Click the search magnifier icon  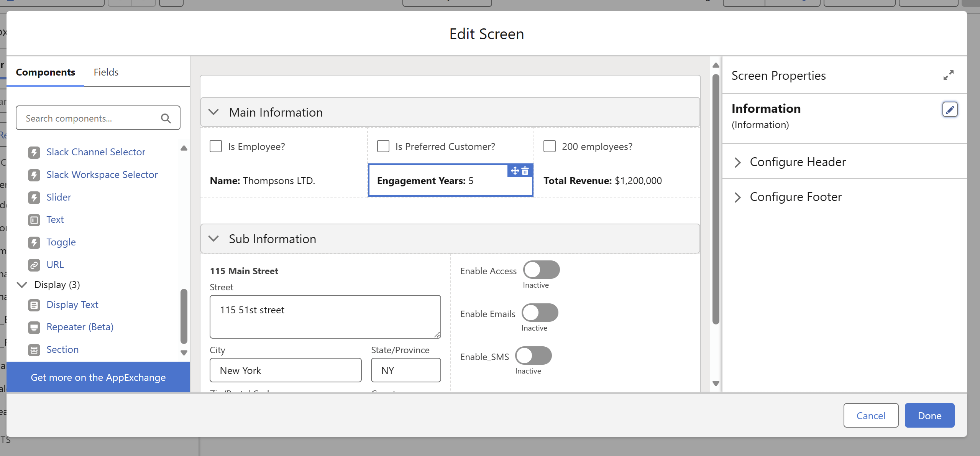[166, 119]
